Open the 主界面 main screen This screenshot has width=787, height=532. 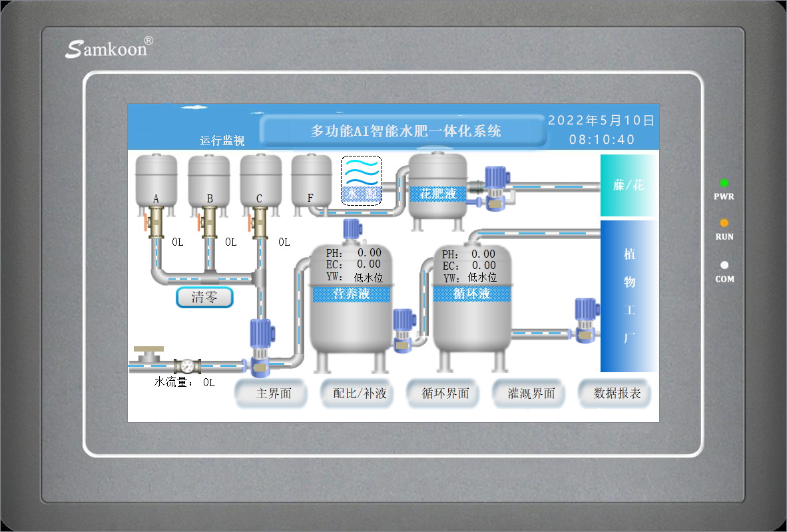pos(274,394)
